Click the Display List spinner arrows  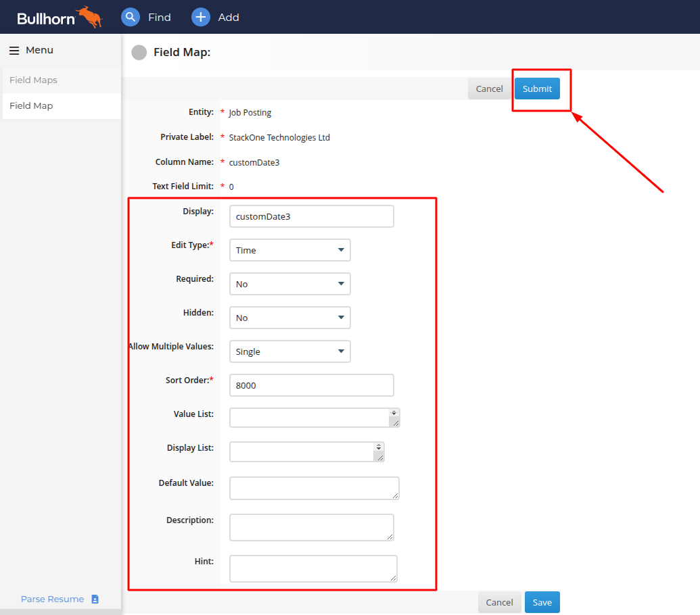379,447
